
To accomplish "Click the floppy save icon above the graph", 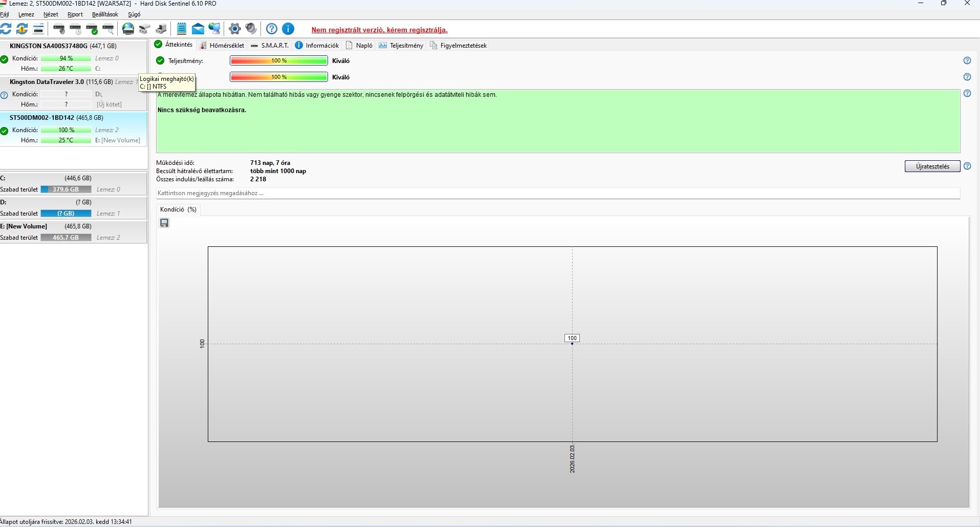I will [164, 223].
